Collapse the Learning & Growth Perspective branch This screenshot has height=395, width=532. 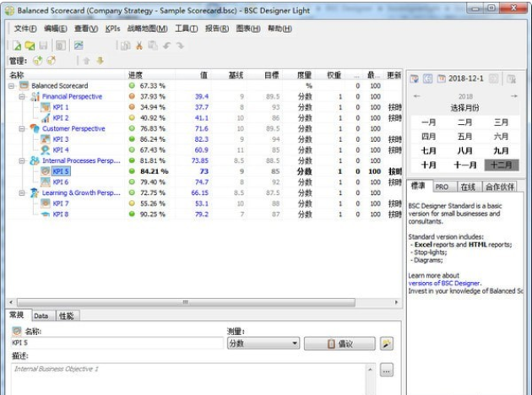point(22,193)
